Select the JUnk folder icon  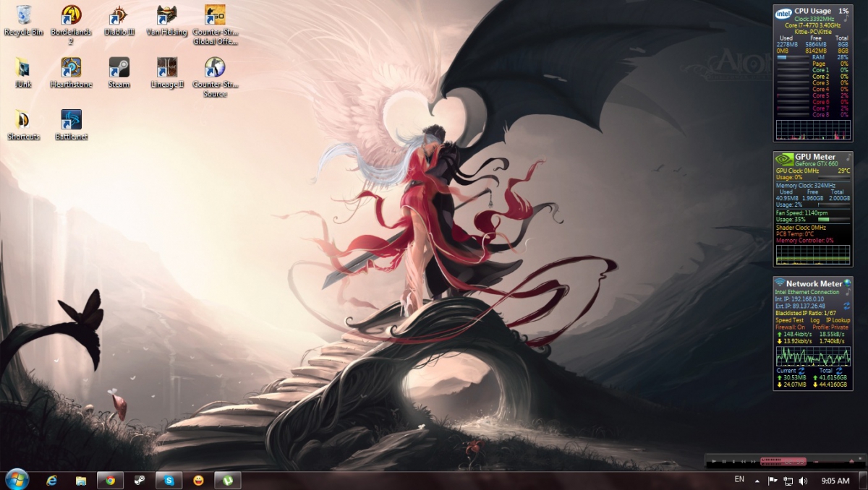pos(23,72)
